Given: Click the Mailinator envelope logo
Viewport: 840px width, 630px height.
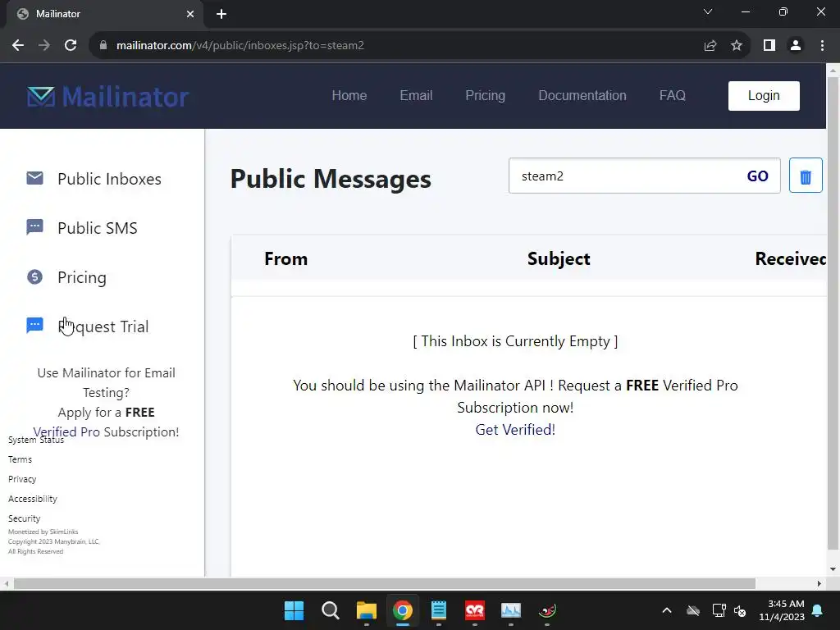Looking at the screenshot, I should 41,97.
